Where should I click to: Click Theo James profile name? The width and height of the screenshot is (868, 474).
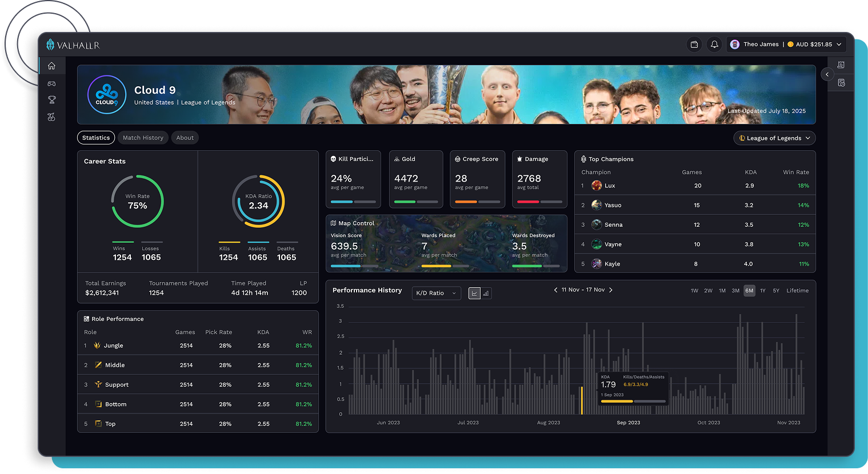[x=761, y=44]
